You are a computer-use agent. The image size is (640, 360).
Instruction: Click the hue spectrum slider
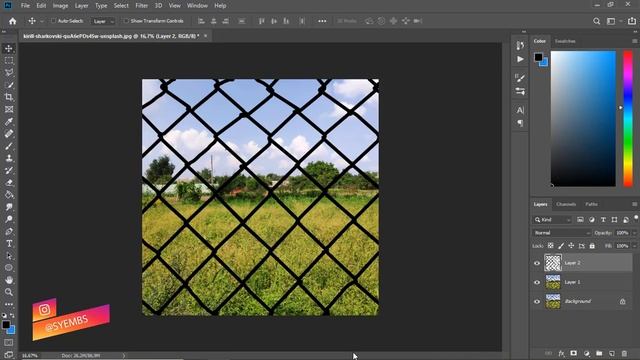628,118
